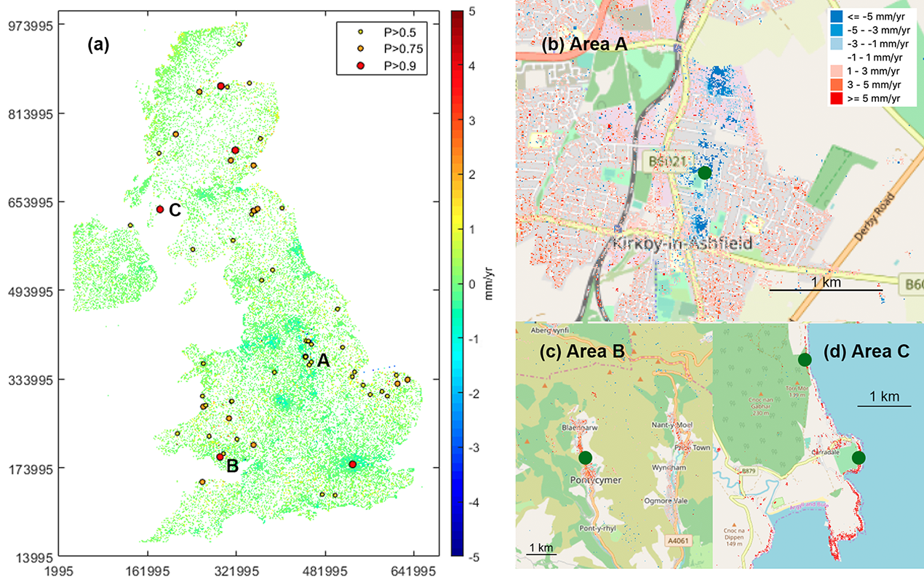The width and height of the screenshot is (924, 582).
Task: Click the x-axis tick label 481995
Action: click(x=325, y=573)
